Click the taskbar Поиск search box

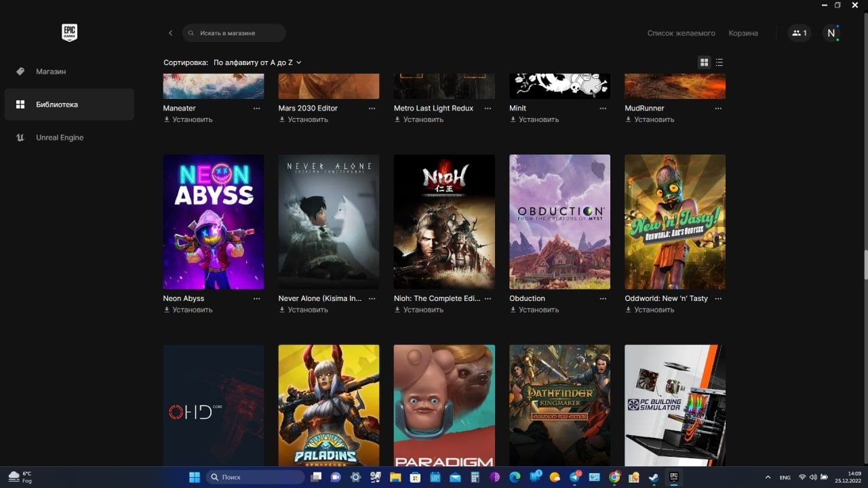255,477
